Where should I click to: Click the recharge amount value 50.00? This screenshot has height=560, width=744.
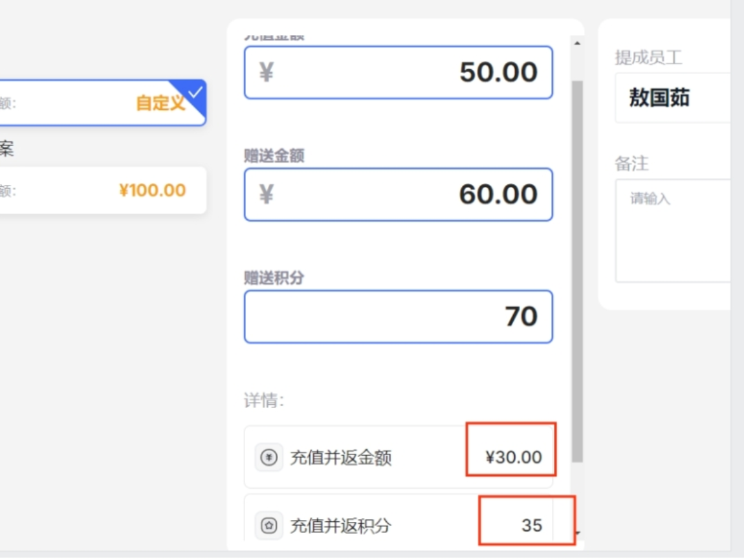(x=498, y=72)
